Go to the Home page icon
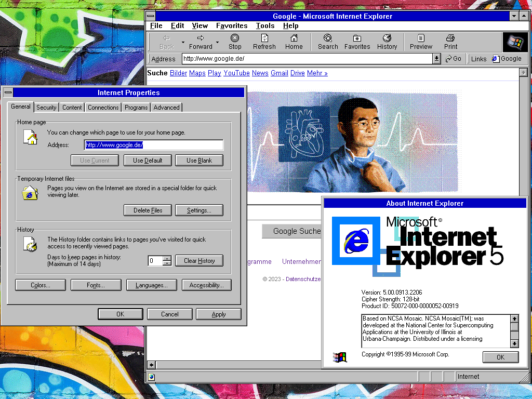The image size is (532, 399). click(294, 42)
